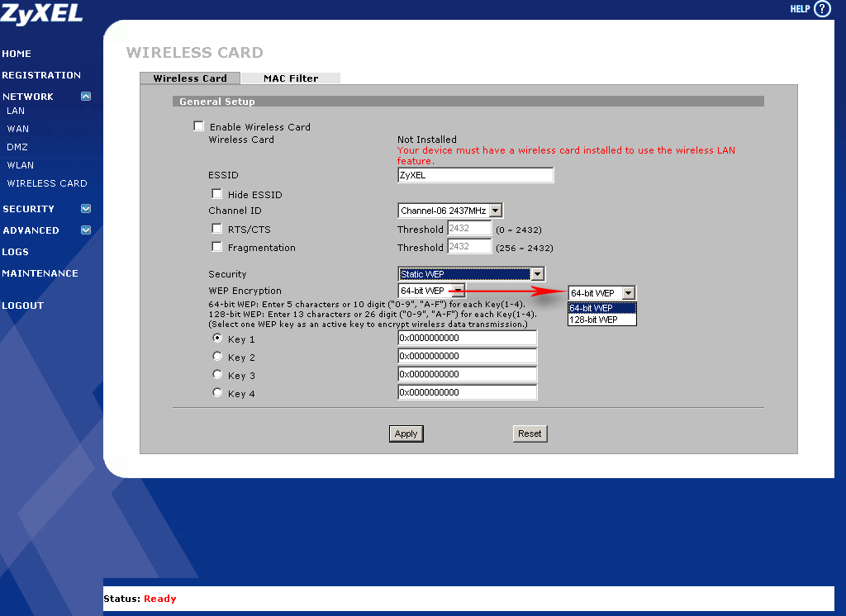Open MAINTENANCE in the sidebar
846x616 pixels.
point(40,273)
